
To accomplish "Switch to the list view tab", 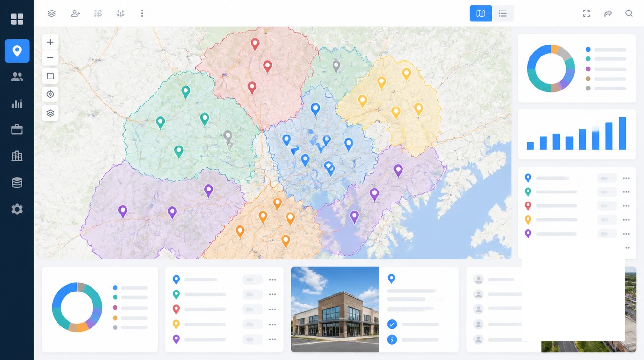I will [x=503, y=13].
